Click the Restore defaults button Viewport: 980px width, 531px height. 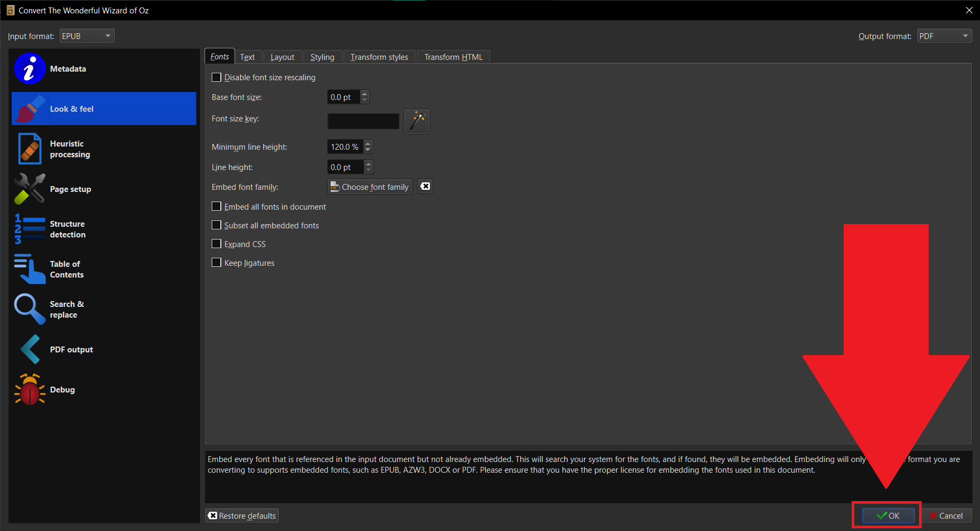[242, 515]
